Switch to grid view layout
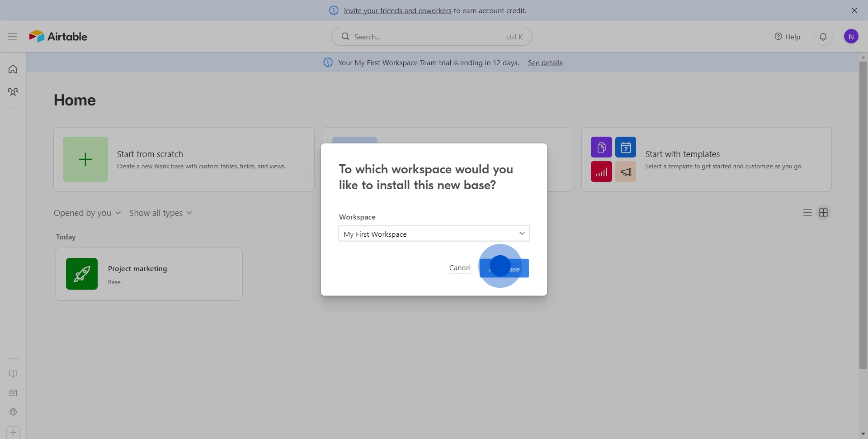This screenshot has width=868, height=439. [823, 213]
